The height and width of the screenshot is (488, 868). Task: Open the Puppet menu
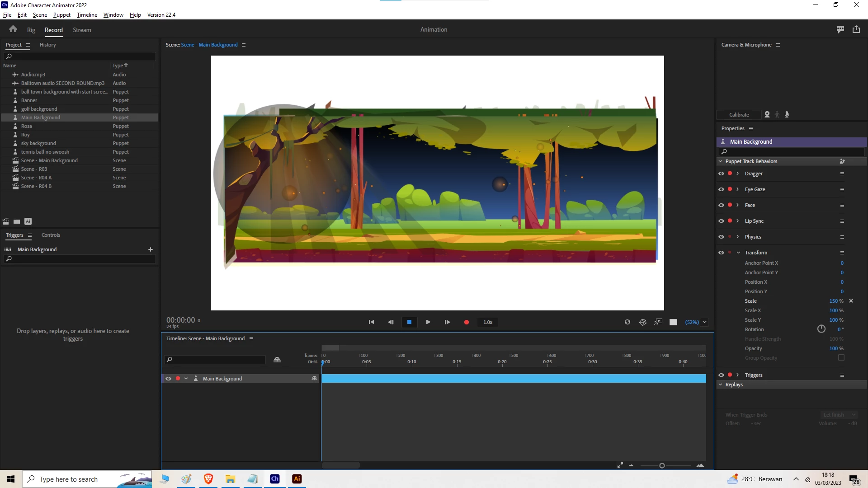[61, 15]
